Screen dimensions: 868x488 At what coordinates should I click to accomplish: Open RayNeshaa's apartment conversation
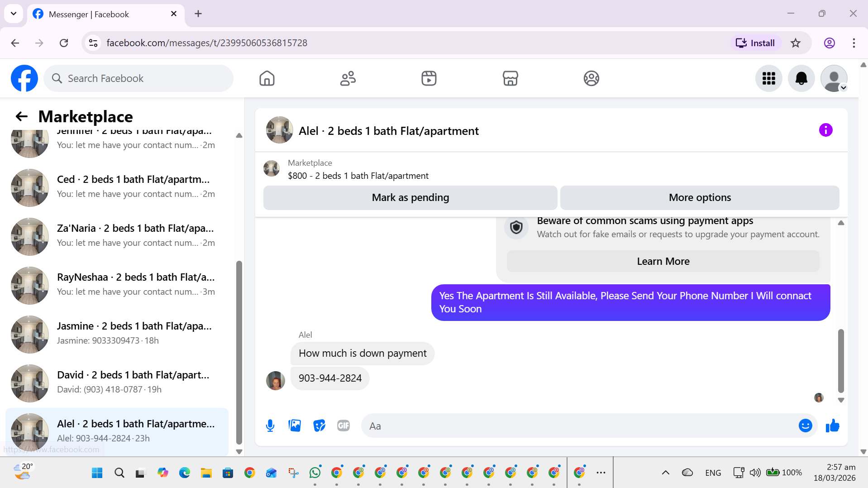point(118,285)
